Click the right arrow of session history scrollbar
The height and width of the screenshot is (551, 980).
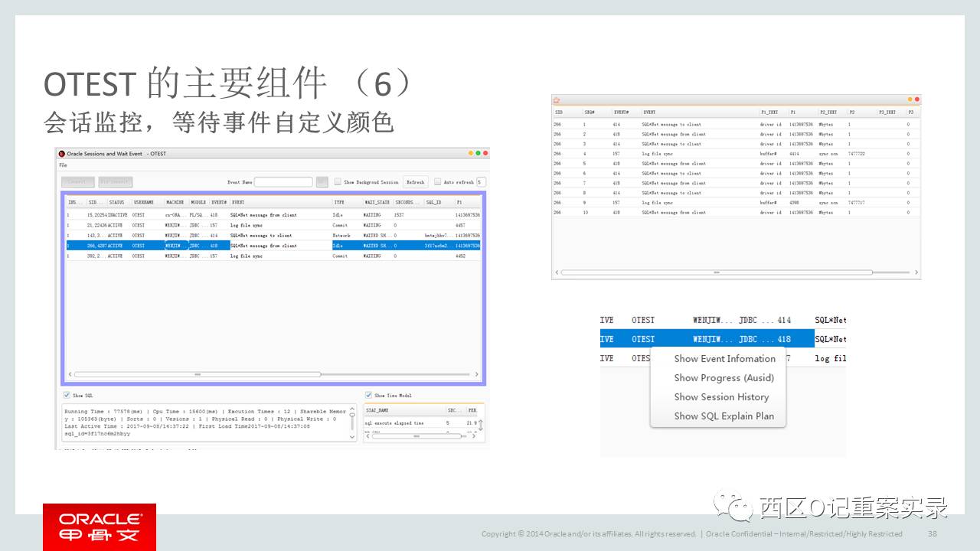(x=916, y=272)
